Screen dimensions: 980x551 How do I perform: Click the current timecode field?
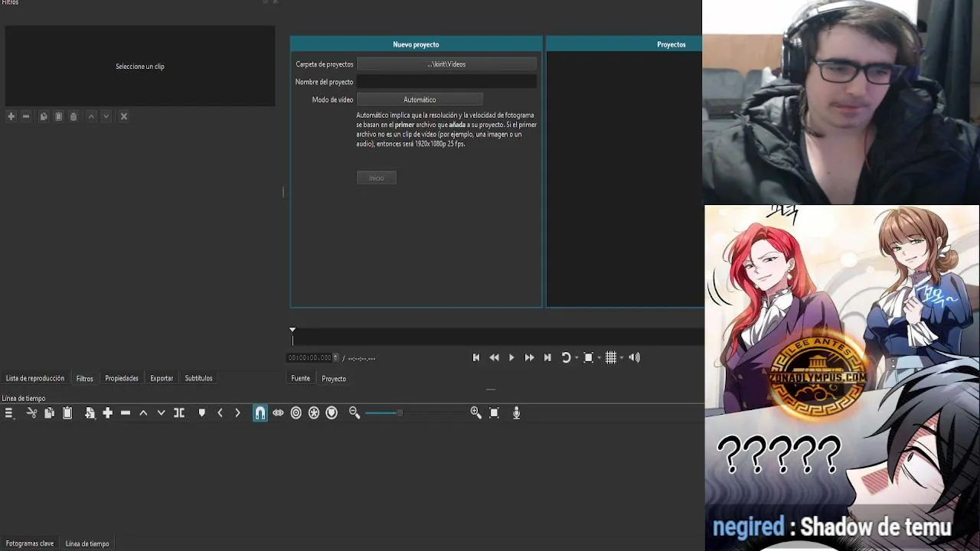[x=310, y=358]
